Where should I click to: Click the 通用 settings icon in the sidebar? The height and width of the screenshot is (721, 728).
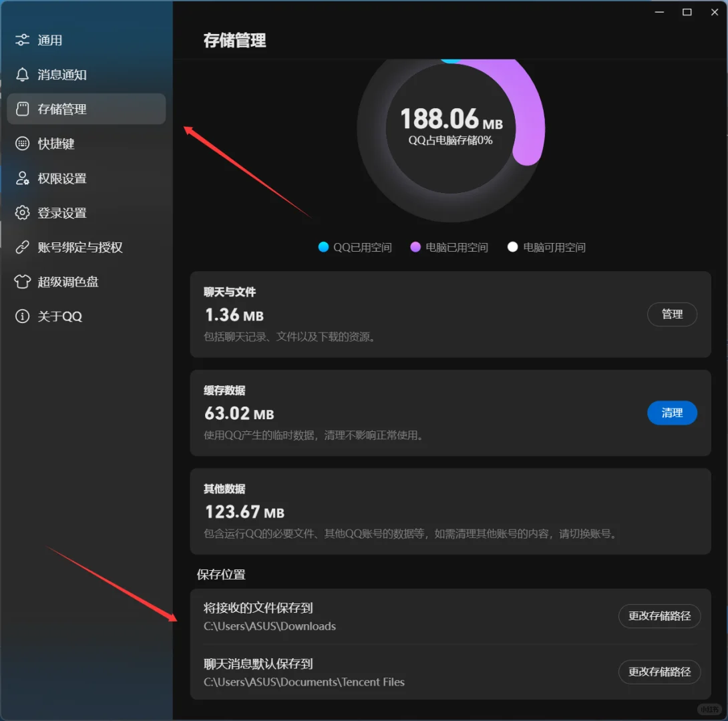tap(21, 40)
